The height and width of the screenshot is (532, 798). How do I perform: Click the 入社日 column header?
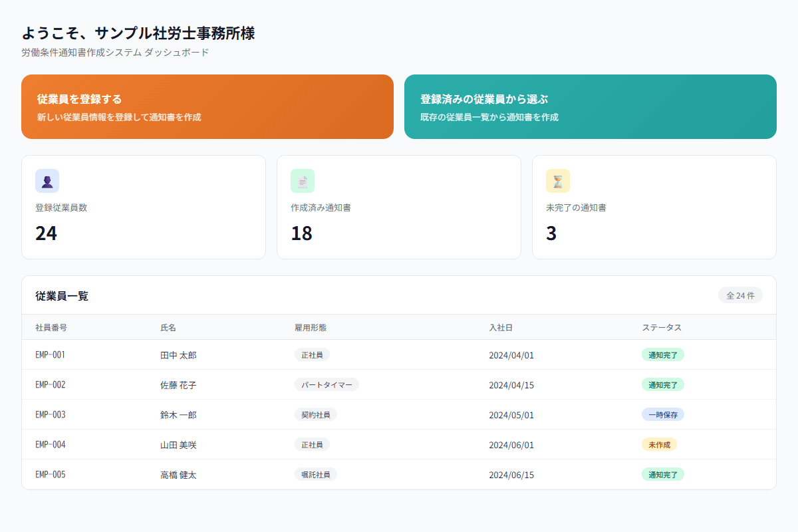pyautogui.click(x=501, y=328)
